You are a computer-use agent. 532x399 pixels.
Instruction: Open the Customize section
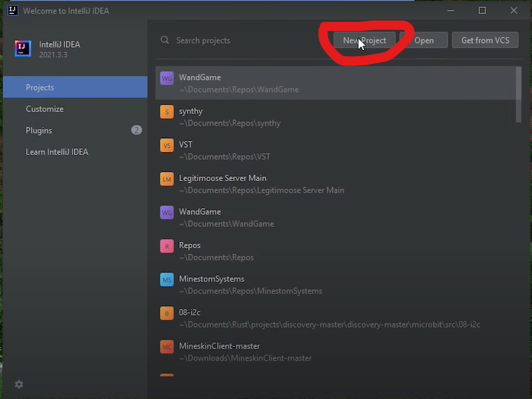click(75, 109)
